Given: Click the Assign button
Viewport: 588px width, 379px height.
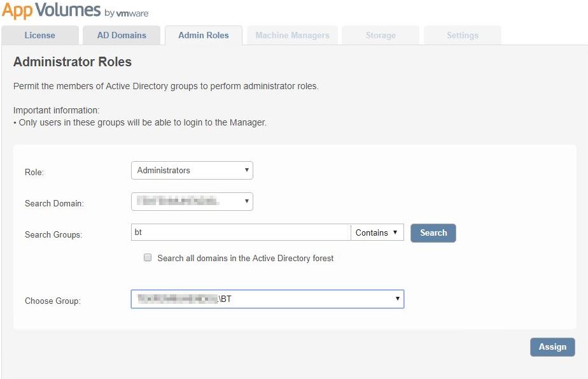Looking at the screenshot, I should pyautogui.click(x=552, y=347).
